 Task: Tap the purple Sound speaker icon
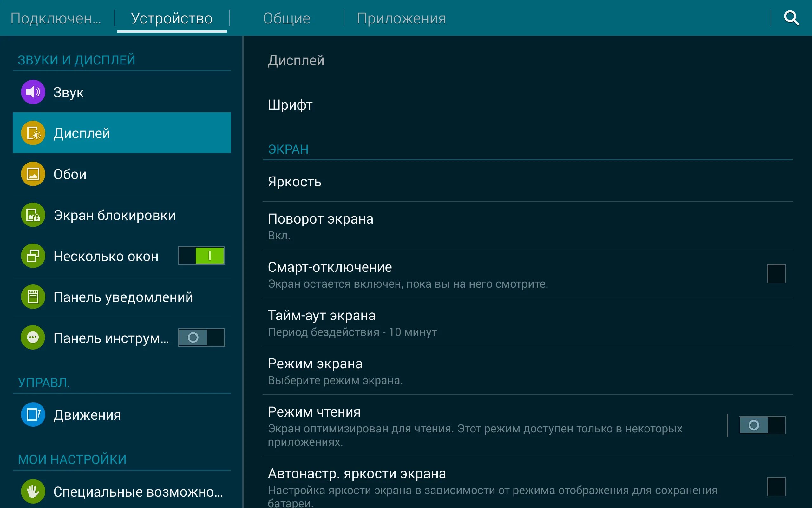(x=33, y=92)
